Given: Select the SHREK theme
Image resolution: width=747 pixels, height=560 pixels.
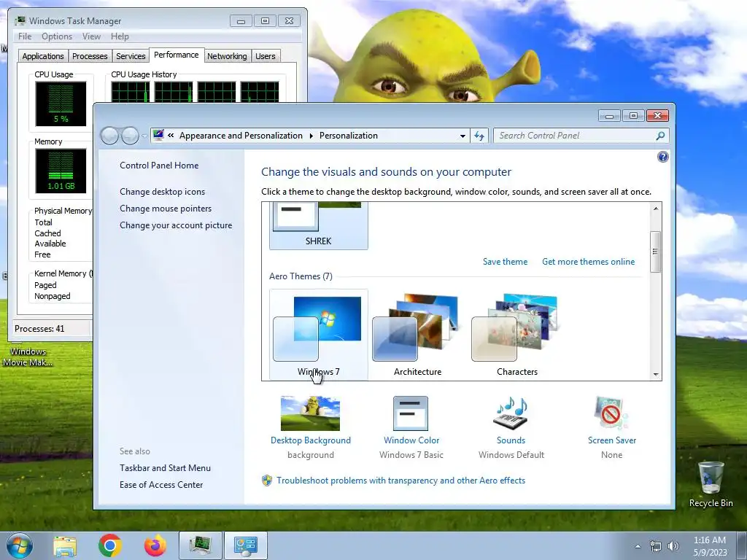Looking at the screenshot, I should pyautogui.click(x=318, y=226).
